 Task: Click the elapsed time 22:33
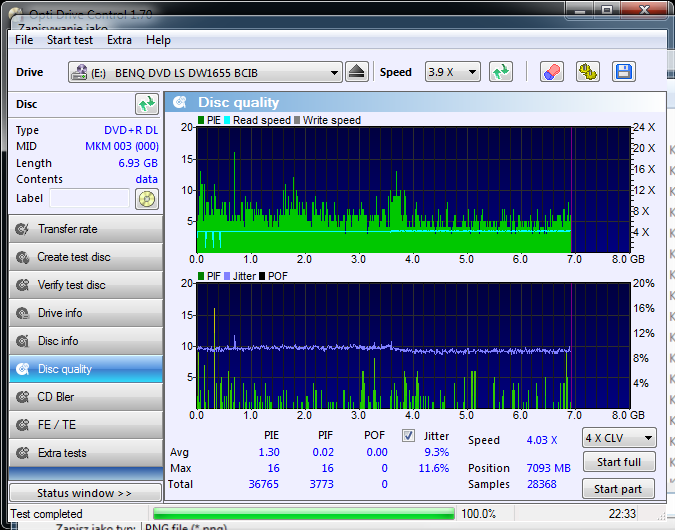(622, 514)
